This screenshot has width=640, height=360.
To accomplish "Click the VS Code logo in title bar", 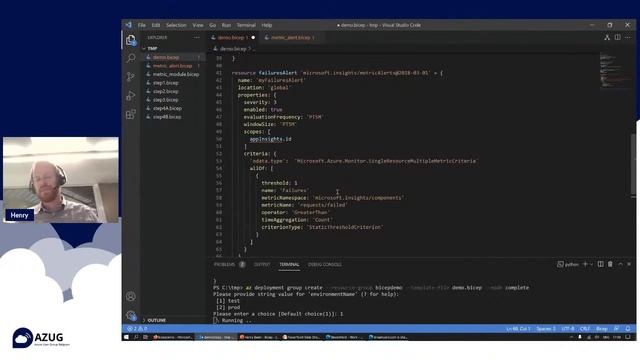I will (x=129, y=25).
